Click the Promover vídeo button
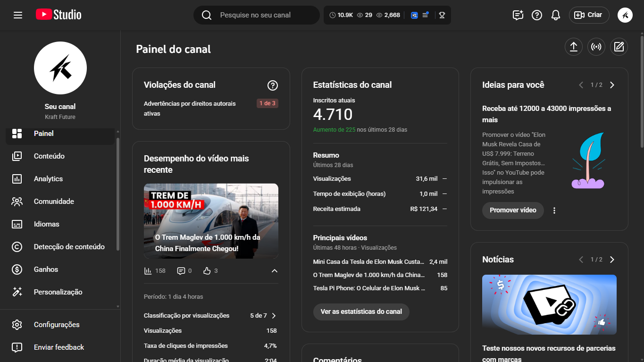This screenshot has width=644, height=362. coord(513,210)
